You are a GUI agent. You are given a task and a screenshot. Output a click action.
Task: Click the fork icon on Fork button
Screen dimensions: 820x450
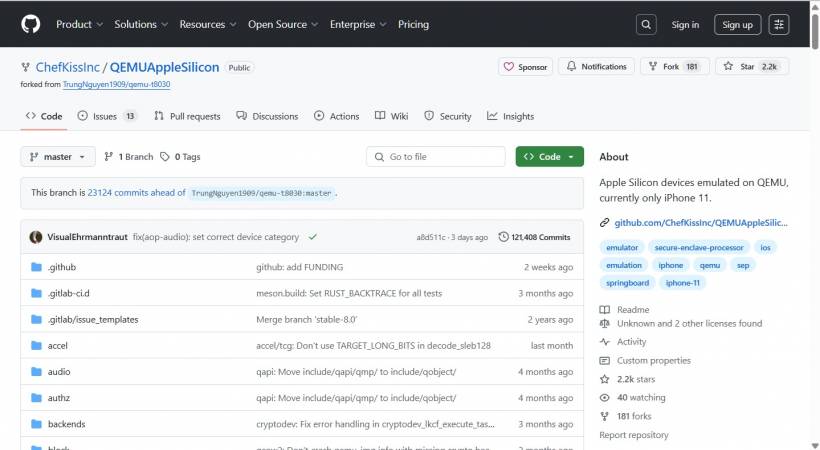click(x=653, y=66)
